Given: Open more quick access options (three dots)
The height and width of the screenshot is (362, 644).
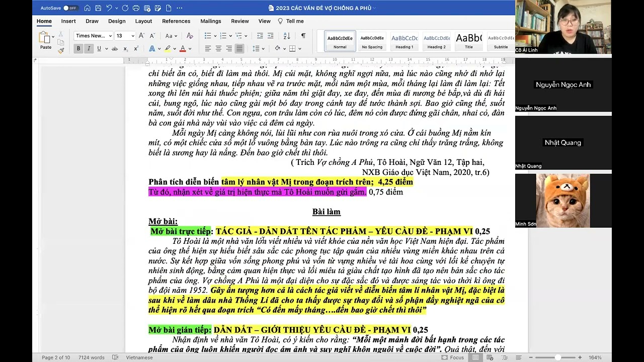Looking at the screenshot, I should 180,8.
